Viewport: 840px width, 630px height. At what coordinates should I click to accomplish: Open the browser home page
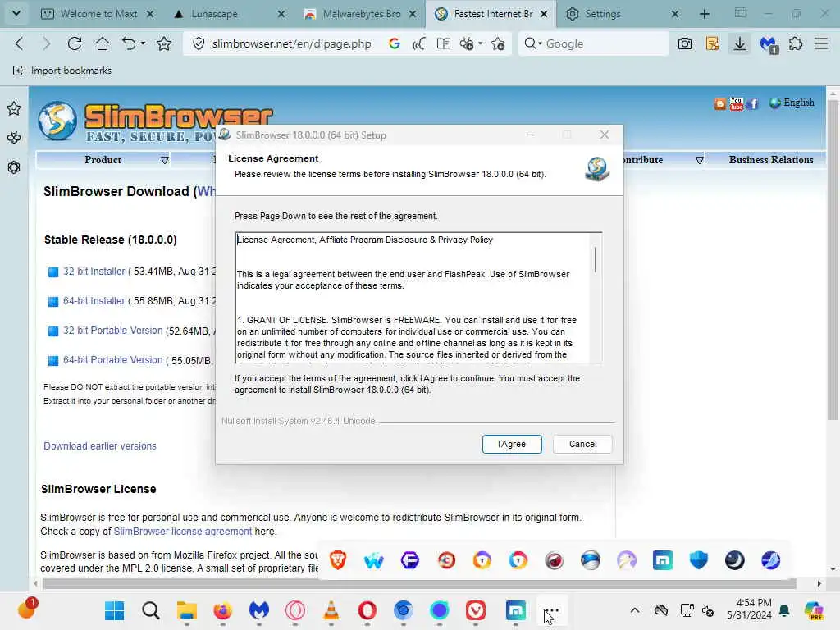pos(103,43)
